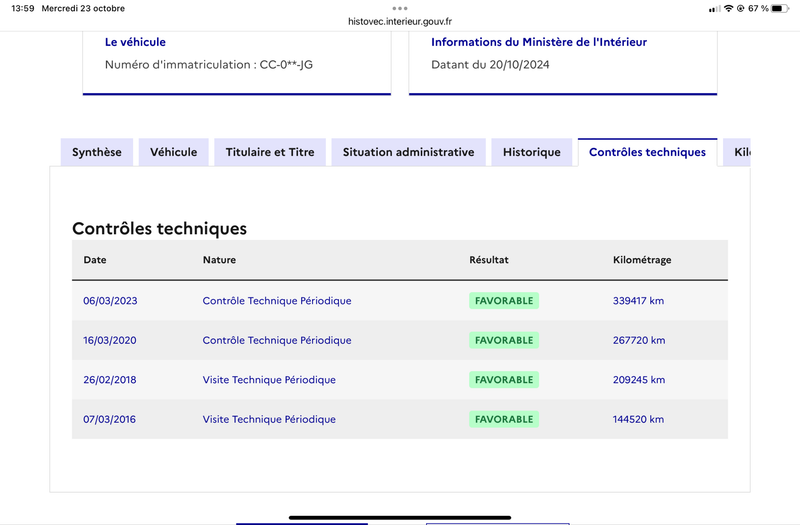Viewport: 800px width, 525px height.
Task: Click the date 26/02/2018
Action: 110,380
